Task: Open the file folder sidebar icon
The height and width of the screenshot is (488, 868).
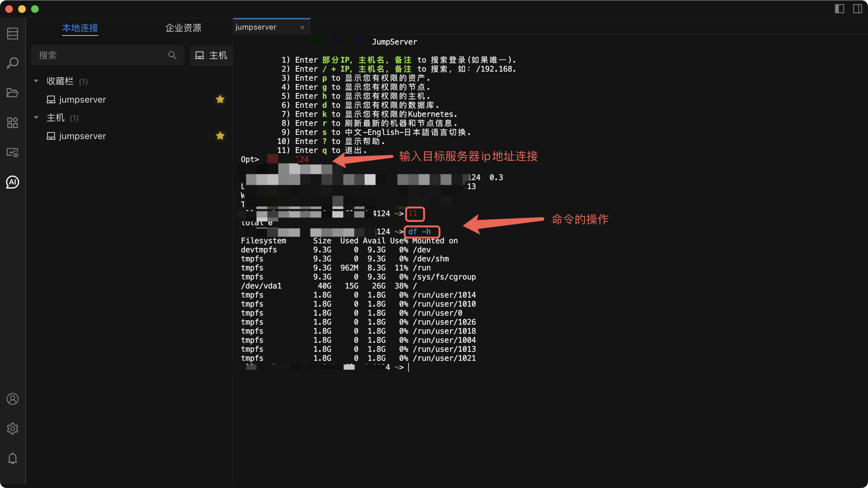Action: click(13, 93)
